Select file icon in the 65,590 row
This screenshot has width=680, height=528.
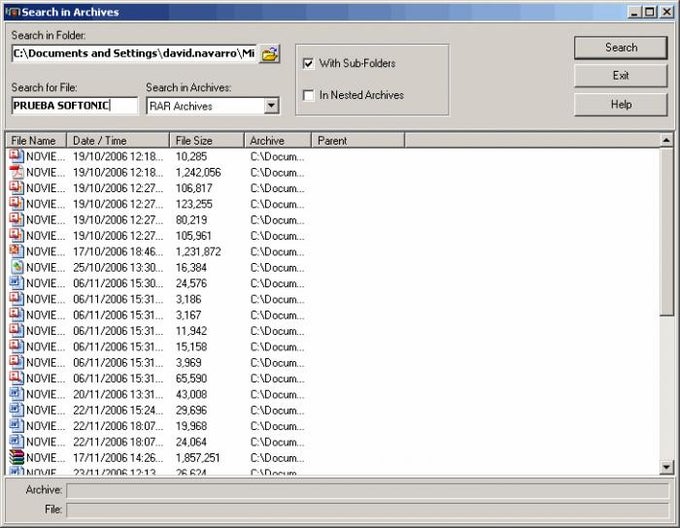point(16,378)
